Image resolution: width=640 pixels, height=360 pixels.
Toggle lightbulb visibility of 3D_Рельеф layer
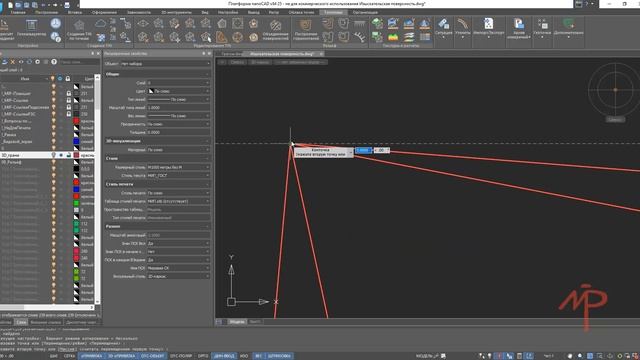pos(53,162)
